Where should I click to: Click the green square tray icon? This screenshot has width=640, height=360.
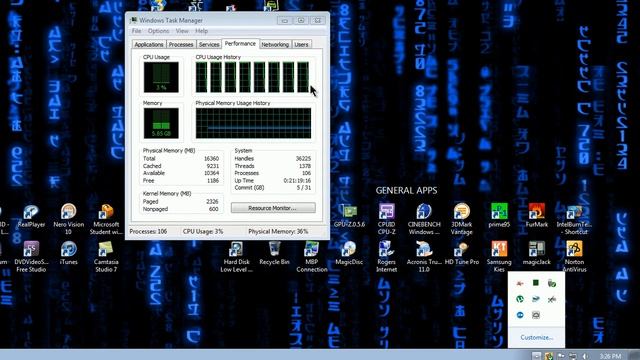536,283
